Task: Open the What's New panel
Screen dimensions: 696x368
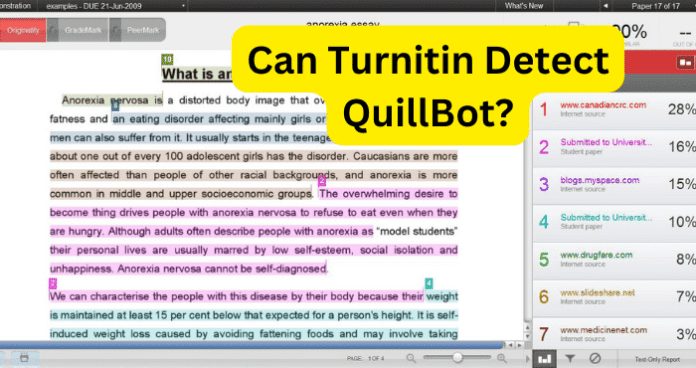Action: pyautogui.click(x=524, y=6)
